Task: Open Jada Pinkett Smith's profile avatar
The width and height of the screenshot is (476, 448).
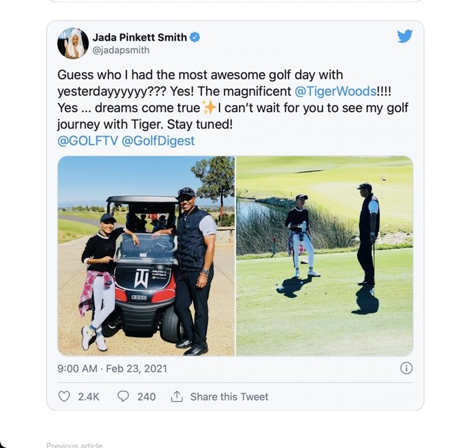Action: (73, 43)
